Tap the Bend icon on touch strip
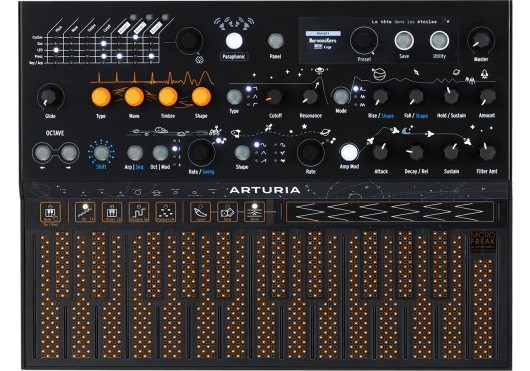530x371 pixels. 255,212
